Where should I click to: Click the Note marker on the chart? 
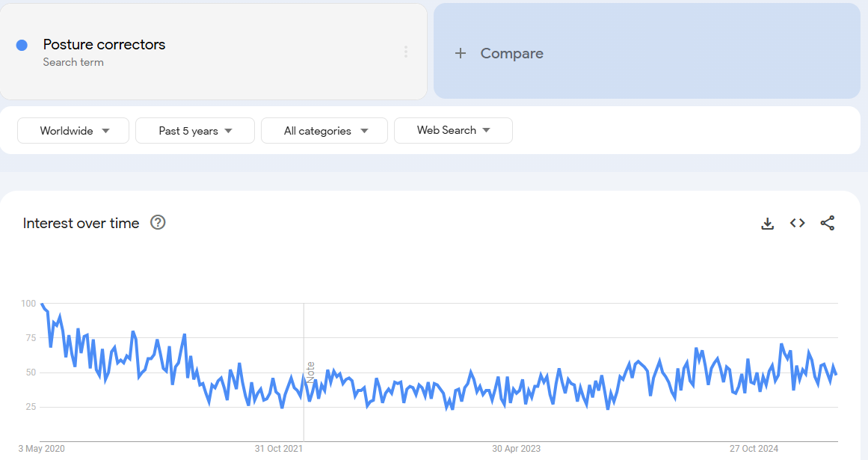pos(310,372)
